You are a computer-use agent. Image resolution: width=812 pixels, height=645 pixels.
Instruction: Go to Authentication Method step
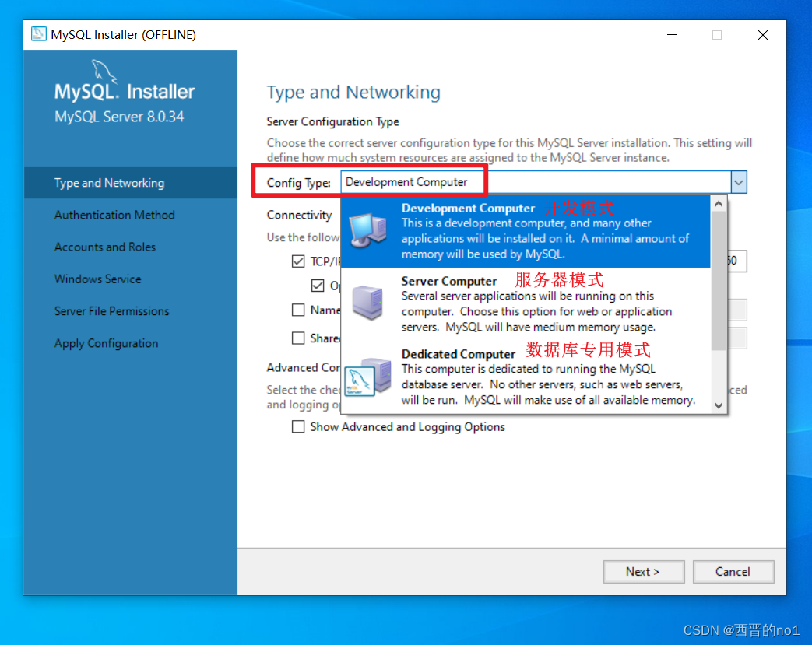click(114, 215)
